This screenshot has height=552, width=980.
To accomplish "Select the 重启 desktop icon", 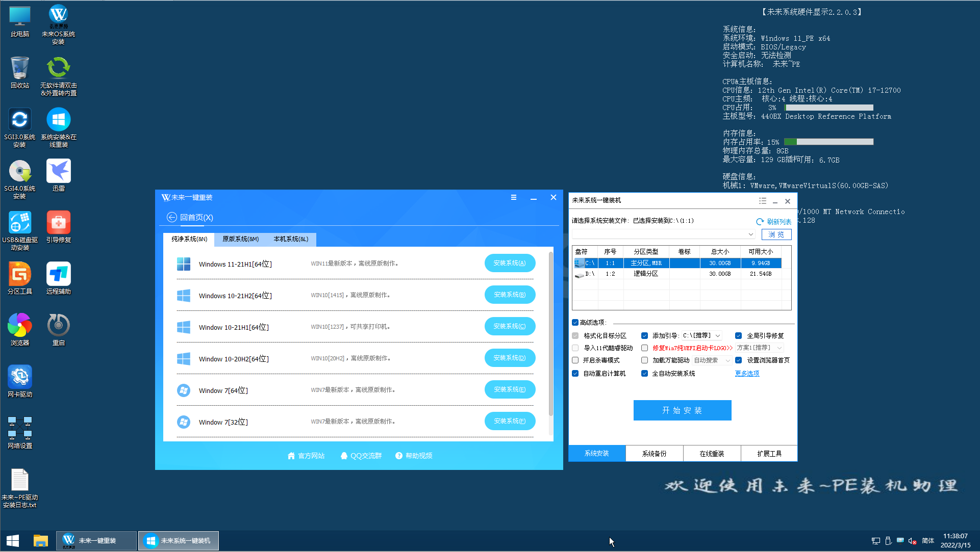I will coord(59,330).
